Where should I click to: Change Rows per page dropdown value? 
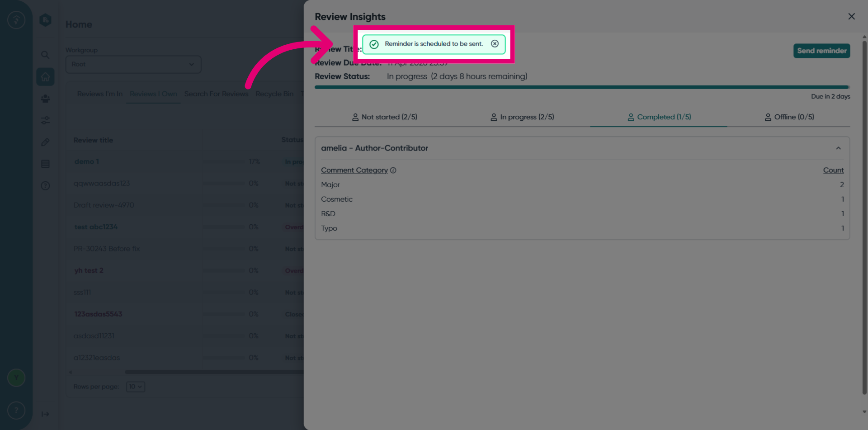[135, 387]
